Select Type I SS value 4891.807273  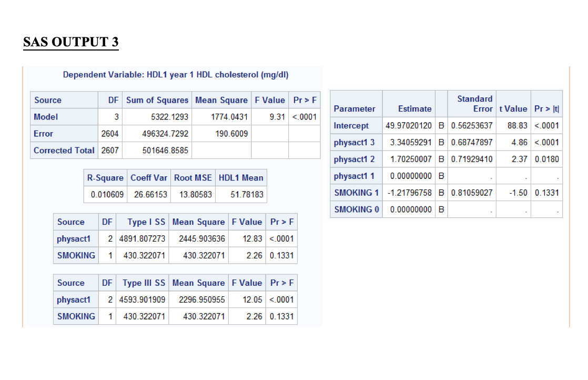pos(142,238)
